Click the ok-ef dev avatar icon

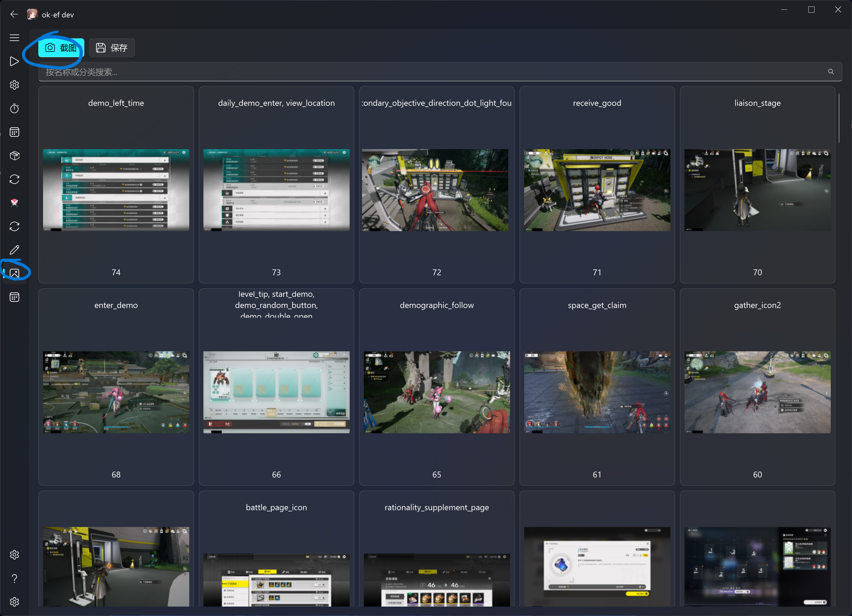click(x=32, y=14)
